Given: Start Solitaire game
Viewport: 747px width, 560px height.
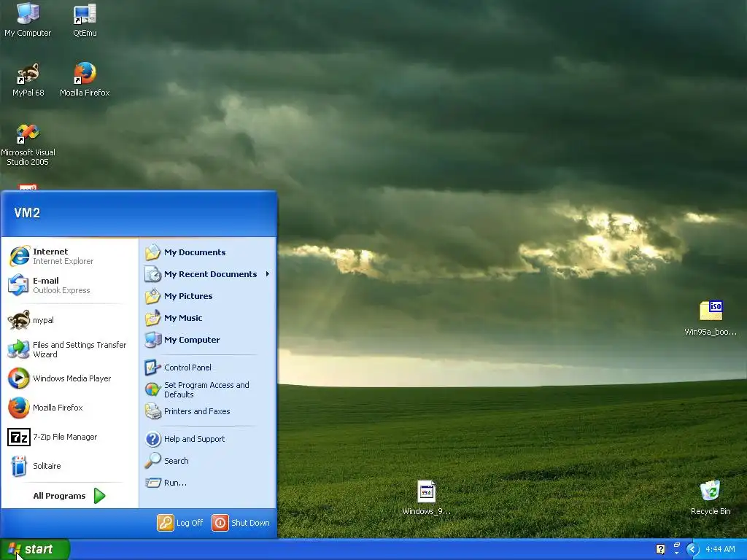Looking at the screenshot, I should [69, 466].
